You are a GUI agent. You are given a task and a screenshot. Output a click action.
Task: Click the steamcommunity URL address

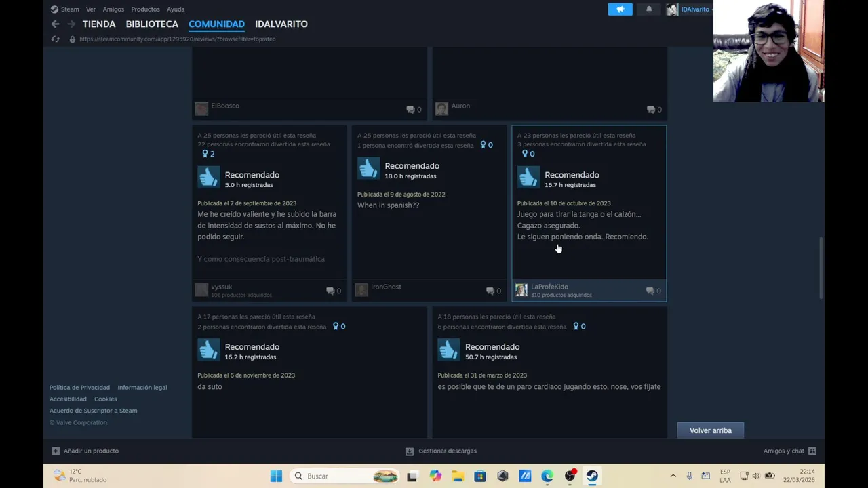[x=178, y=39]
